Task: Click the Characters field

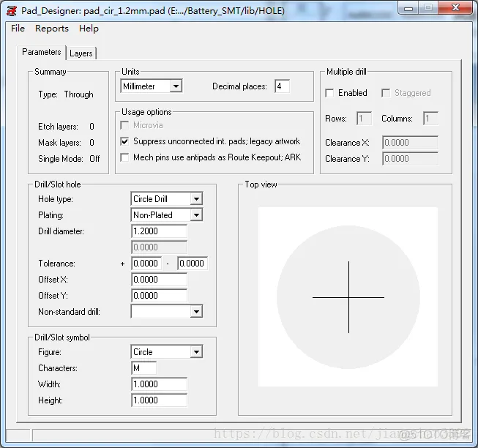Action: coord(144,368)
